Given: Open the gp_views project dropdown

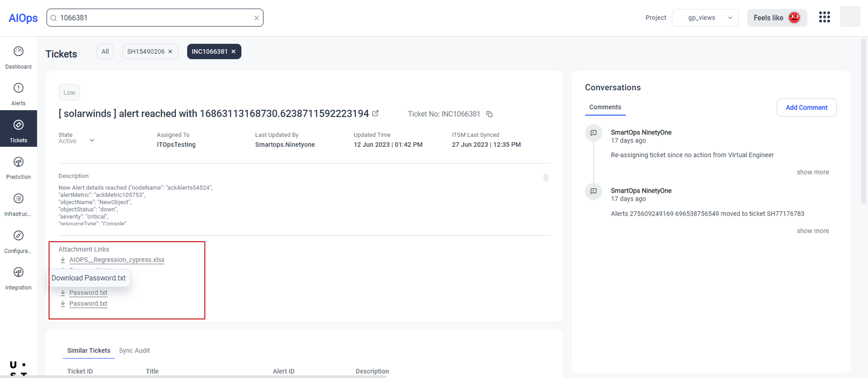Looking at the screenshot, I should [705, 18].
